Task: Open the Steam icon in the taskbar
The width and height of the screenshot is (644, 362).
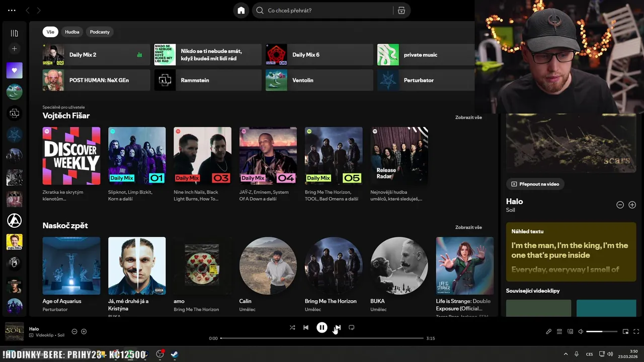Action: 174,354
